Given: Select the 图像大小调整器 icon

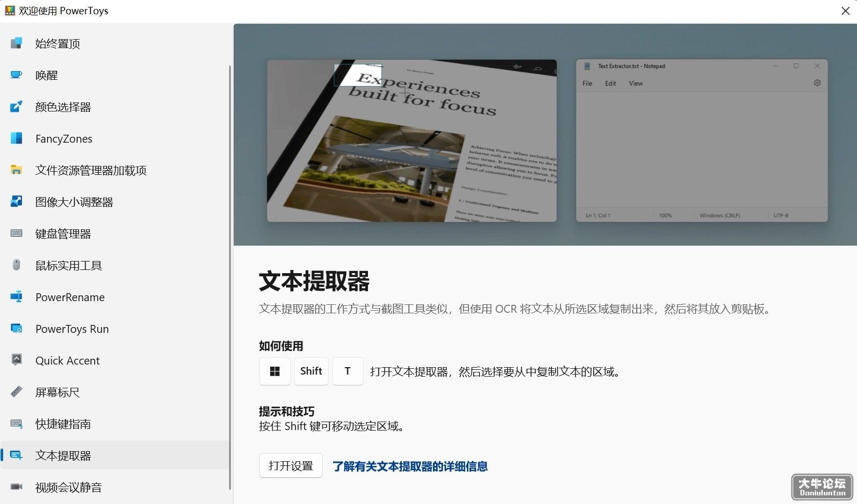Looking at the screenshot, I should click(x=16, y=201).
